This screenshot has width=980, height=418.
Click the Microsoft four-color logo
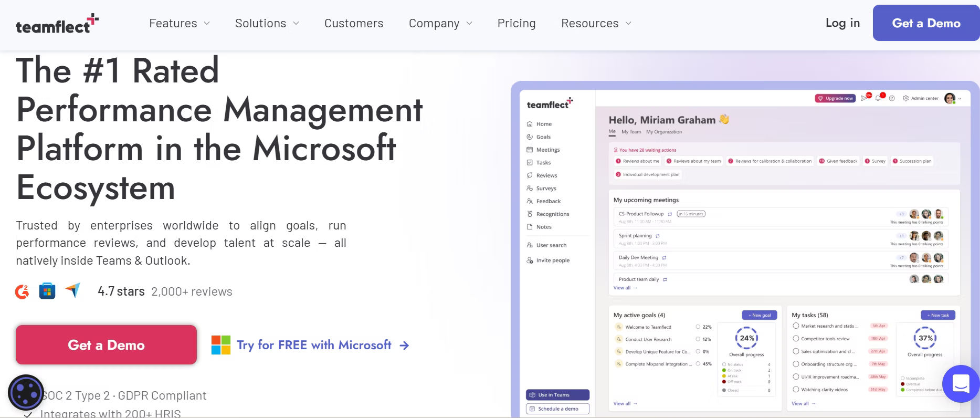(221, 345)
